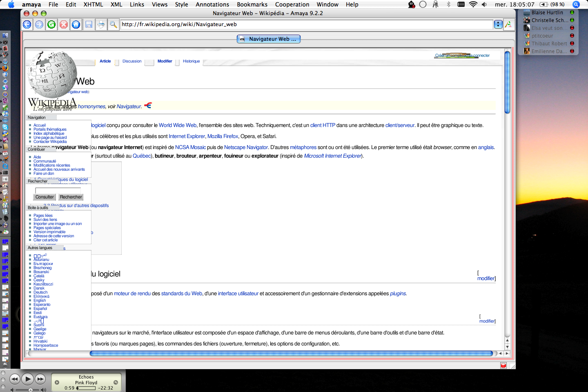This screenshot has width=588, height=392.
Task: Open the Modifier tab of the Wikipedia page
Action: click(x=165, y=61)
